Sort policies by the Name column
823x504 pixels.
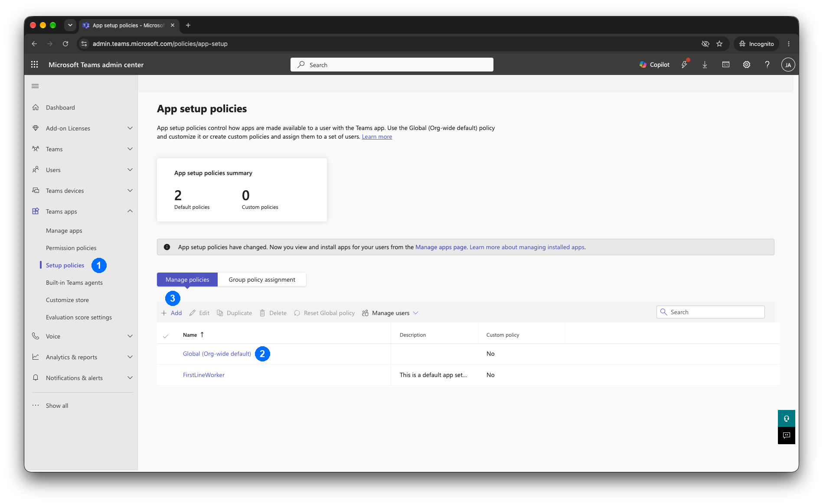[x=193, y=335]
